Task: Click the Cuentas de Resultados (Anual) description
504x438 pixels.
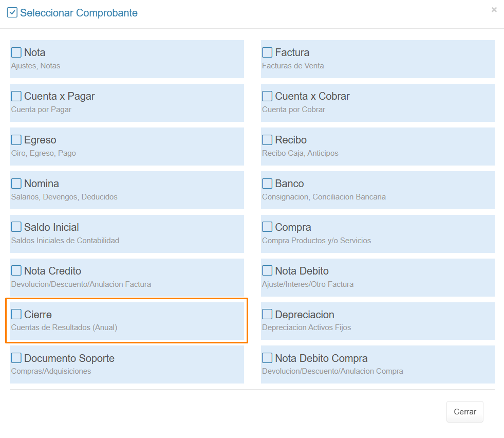Action: (64, 327)
